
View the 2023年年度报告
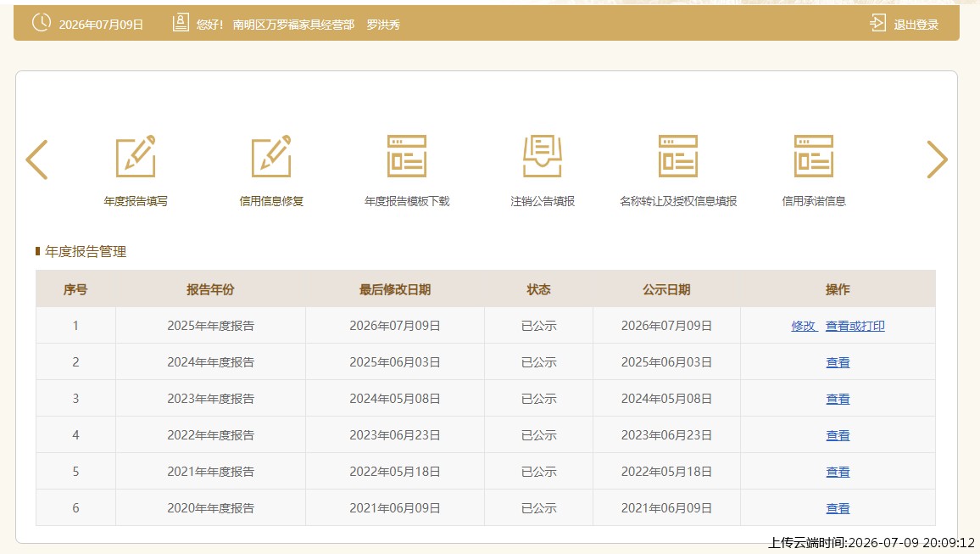[x=838, y=398]
